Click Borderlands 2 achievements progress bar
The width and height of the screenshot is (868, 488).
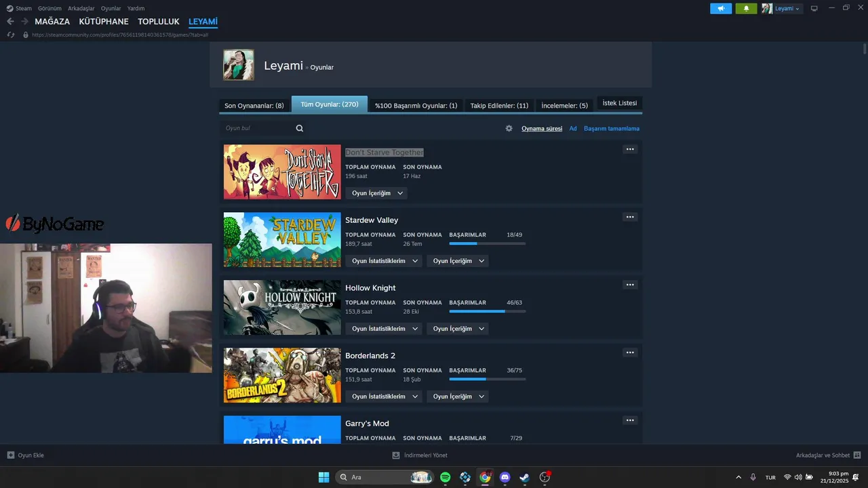pos(488,379)
